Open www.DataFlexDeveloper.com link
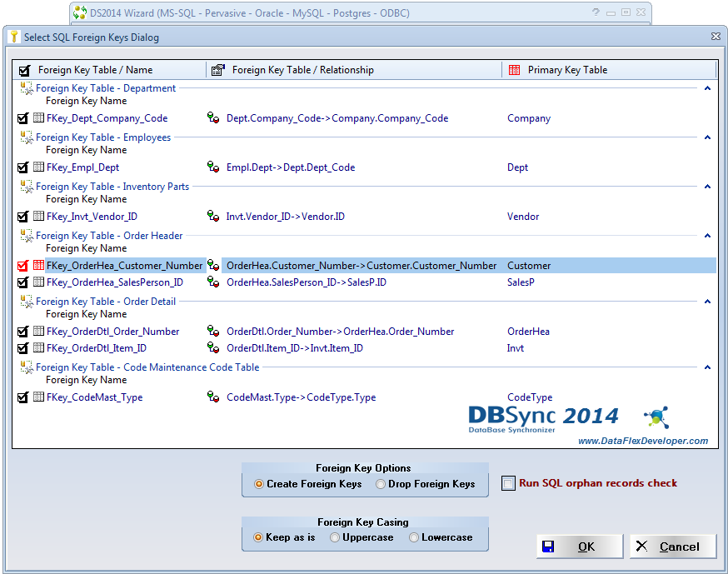The width and height of the screenshot is (728, 574). (x=642, y=441)
